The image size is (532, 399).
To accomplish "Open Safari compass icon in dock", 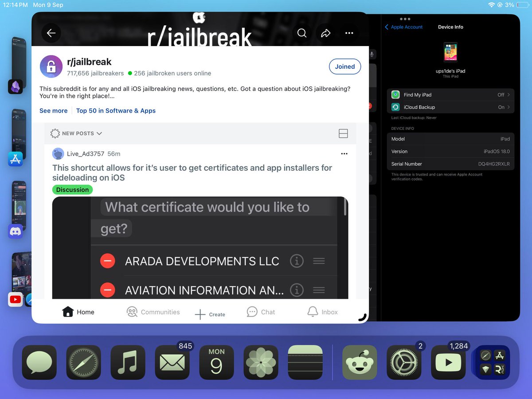I will tap(84, 362).
